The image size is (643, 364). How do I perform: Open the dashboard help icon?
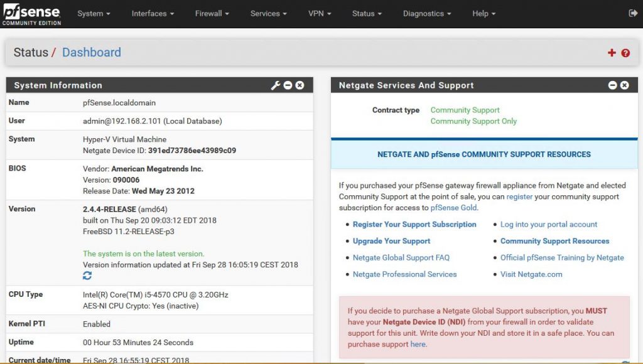[625, 53]
